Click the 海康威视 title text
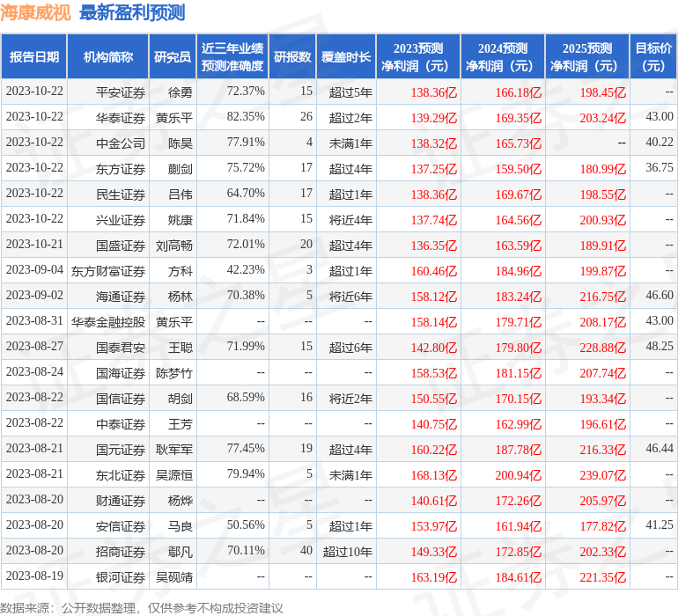The width and height of the screenshot is (678, 616). click(x=35, y=12)
